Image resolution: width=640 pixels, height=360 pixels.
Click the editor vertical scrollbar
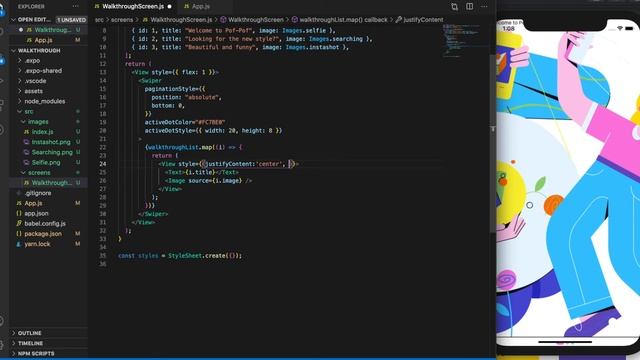click(493, 143)
